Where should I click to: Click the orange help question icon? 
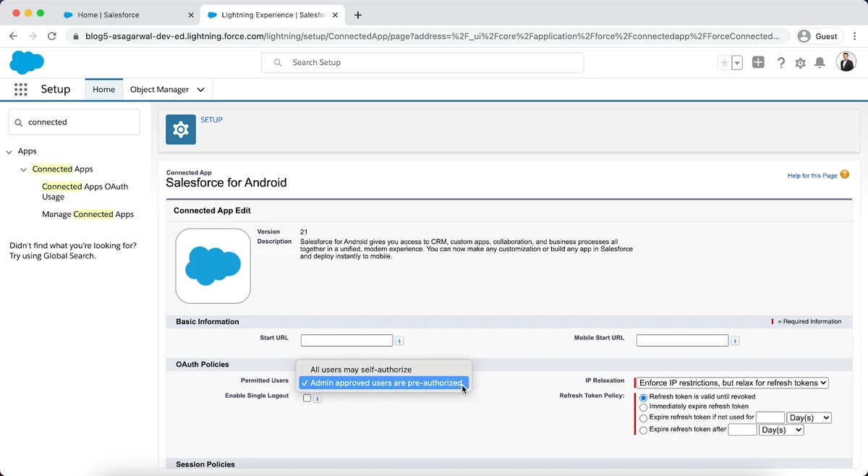tap(845, 174)
